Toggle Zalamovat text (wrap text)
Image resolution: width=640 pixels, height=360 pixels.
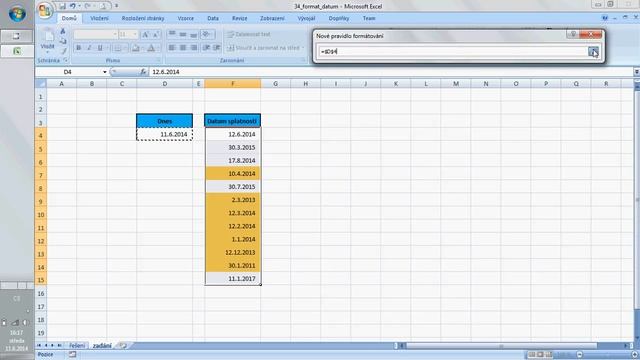coord(249,34)
